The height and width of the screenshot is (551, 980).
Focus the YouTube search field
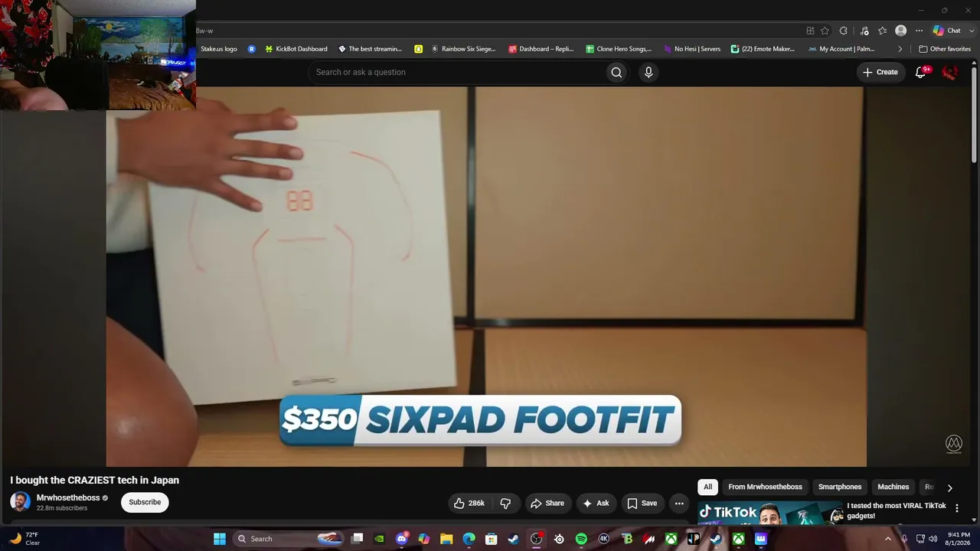[x=457, y=72]
